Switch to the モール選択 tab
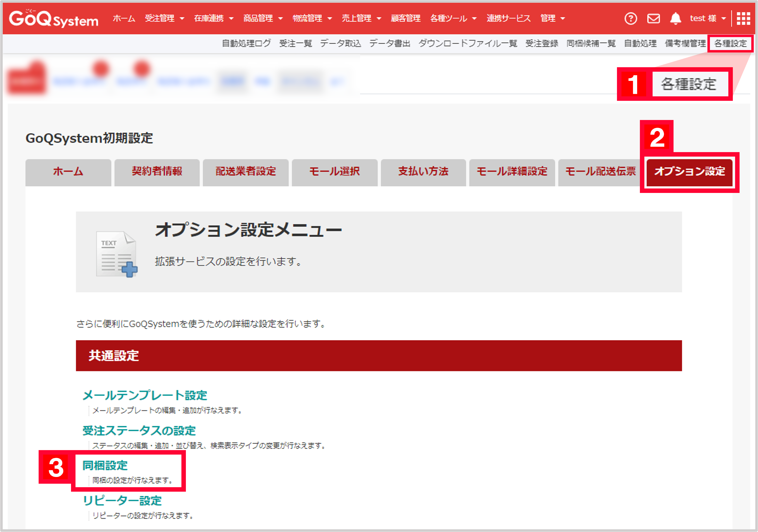Image resolution: width=758 pixels, height=532 pixels. tap(334, 172)
